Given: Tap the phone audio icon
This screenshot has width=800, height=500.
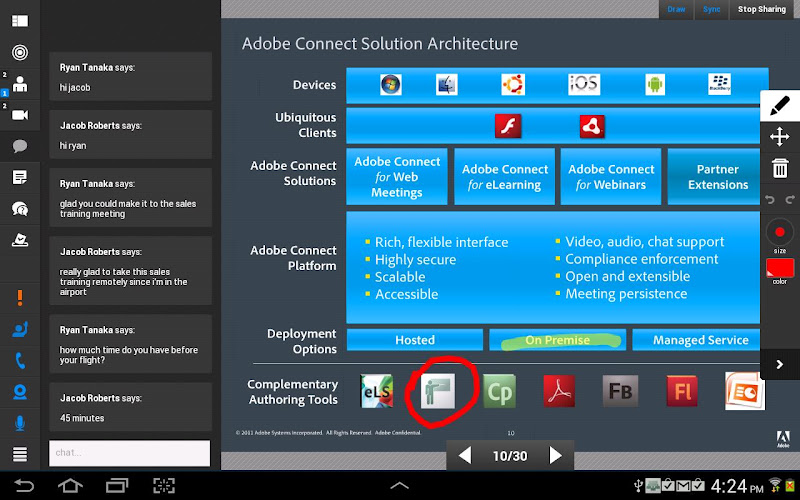Looking at the screenshot, I should pyautogui.click(x=20, y=361).
